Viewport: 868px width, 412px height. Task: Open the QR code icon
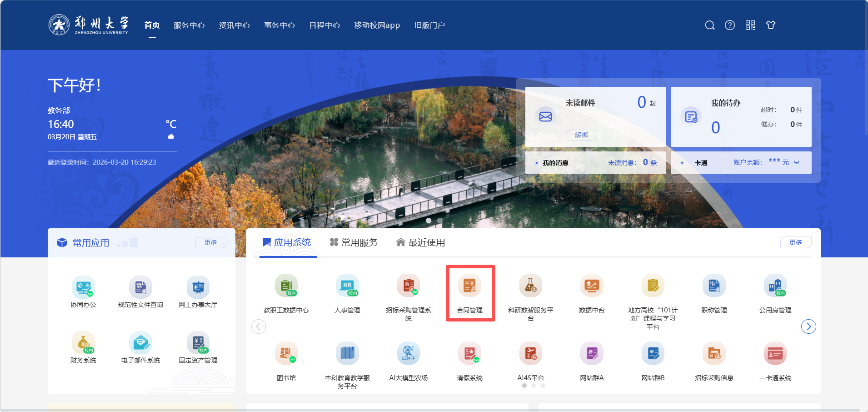point(750,25)
